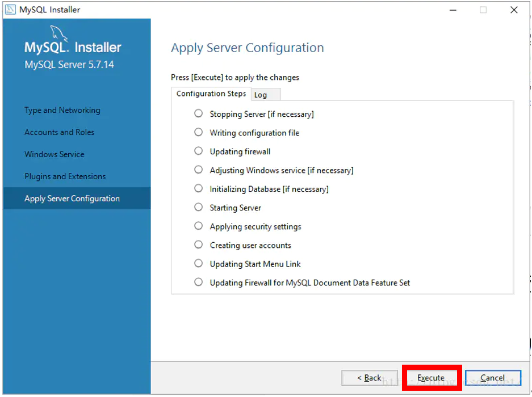The width and height of the screenshot is (532, 397).
Task: Select 'Accounts and Roles' in the sidebar
Action: click(x=59, y=132)
